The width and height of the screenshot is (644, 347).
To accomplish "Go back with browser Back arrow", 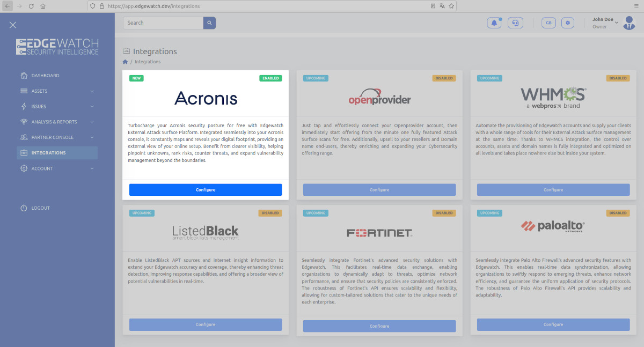I will pos(8,6).
